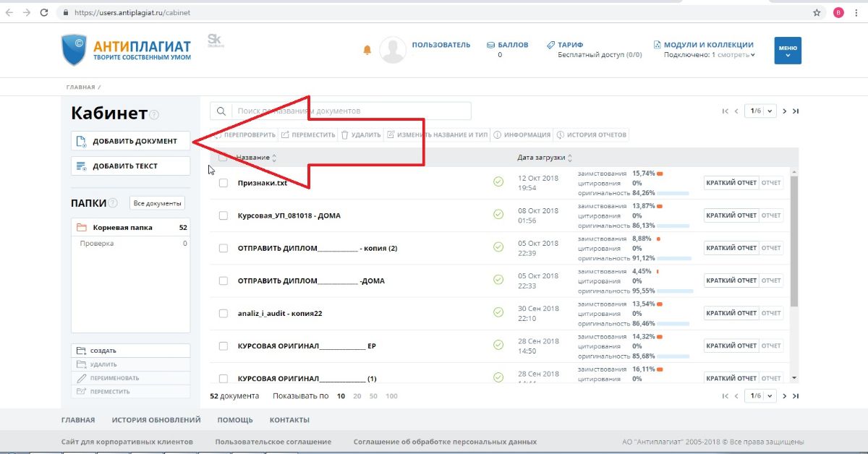Click ИСТОРИЯ ОТЧЕТОВ toolbar button
Viewport: 868px width, 454px height.
click(x=592, y=134)
